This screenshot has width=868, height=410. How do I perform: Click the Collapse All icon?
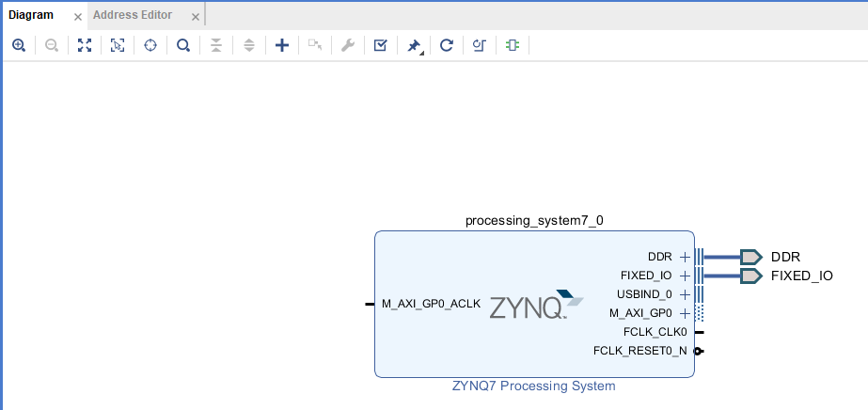point(216,45)
